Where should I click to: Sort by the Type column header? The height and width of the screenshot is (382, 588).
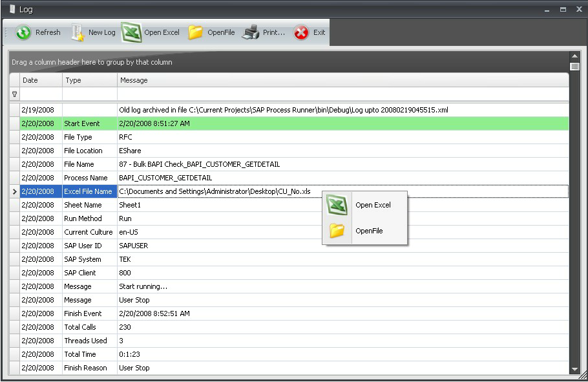(89, 80)
